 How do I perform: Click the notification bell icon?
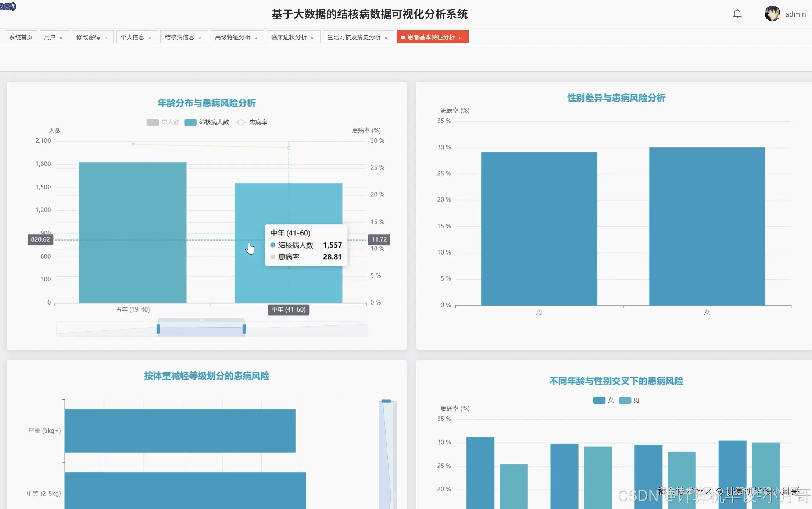[737, 14]
